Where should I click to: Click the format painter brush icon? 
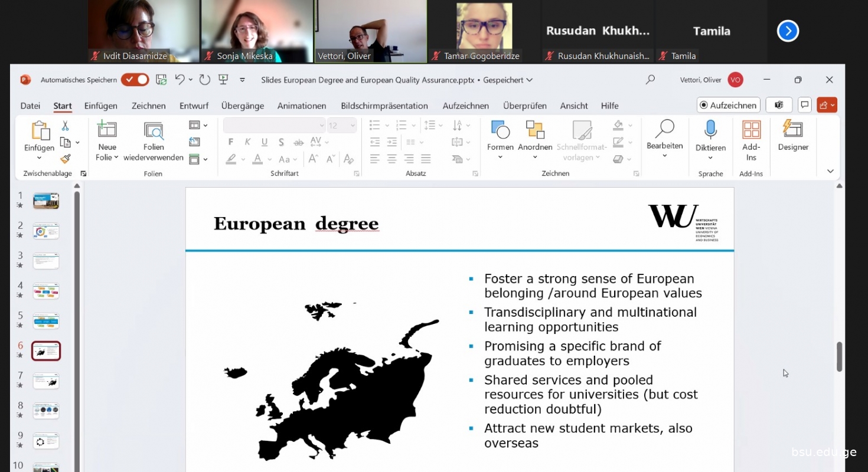(x=66, y=159)
